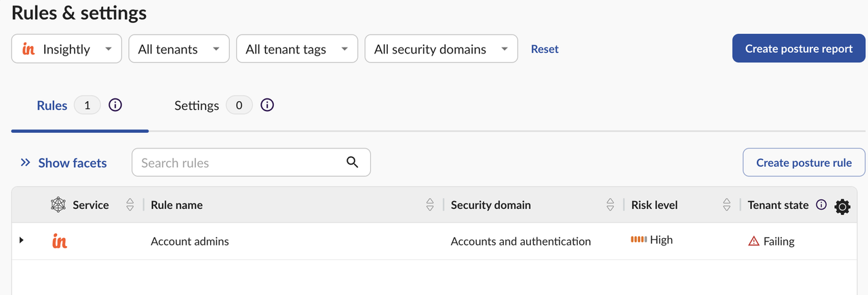The height and width of the screenshot is (295, 868).
Task: Click the Create posture rule button
Action: pos(804,163)
